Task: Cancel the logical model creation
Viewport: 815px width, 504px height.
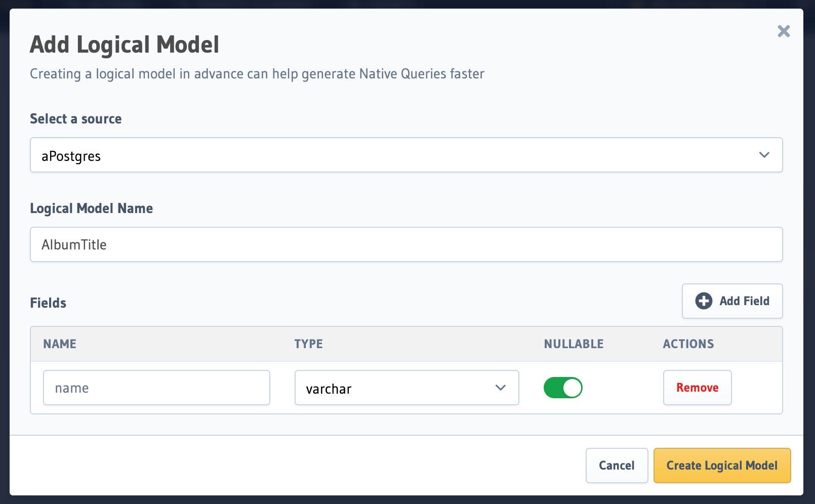Action: pos(617,465)
